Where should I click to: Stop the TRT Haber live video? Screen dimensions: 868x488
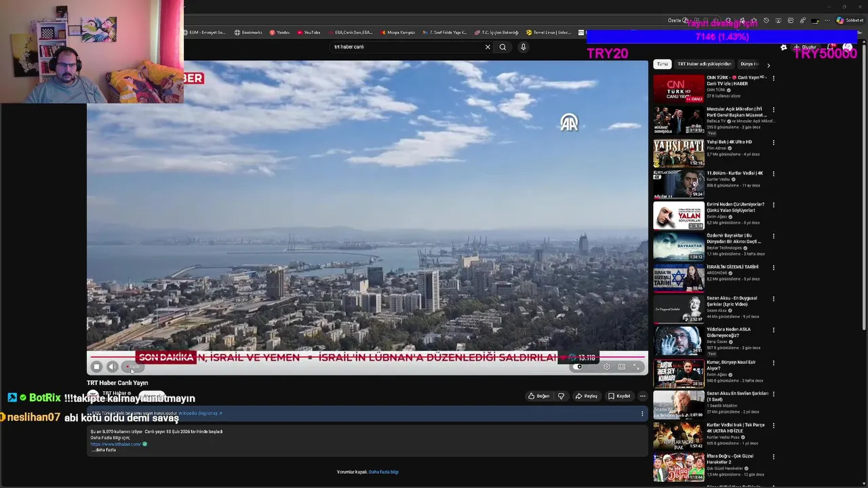(96, 367)
